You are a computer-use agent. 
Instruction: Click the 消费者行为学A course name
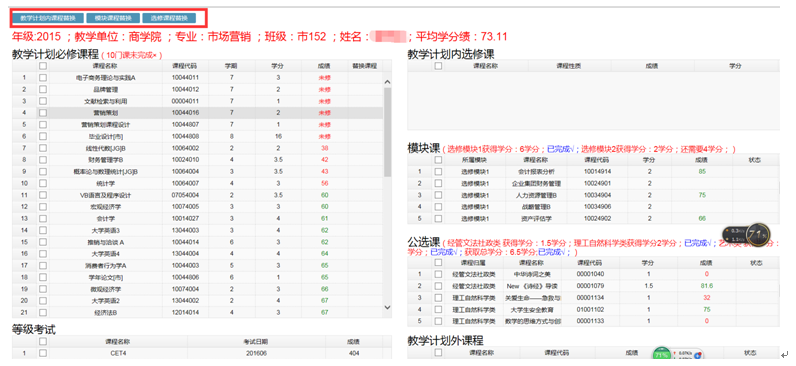coord(106,265)
